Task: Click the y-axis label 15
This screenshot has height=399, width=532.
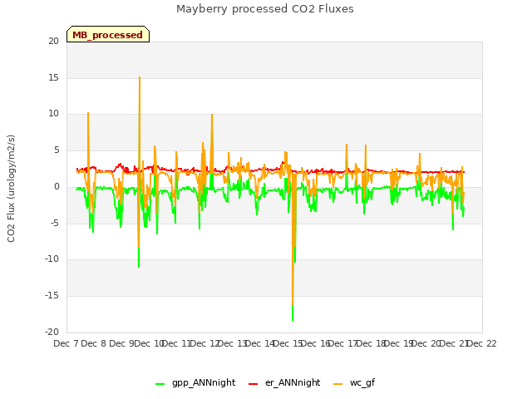Action: 53,77
